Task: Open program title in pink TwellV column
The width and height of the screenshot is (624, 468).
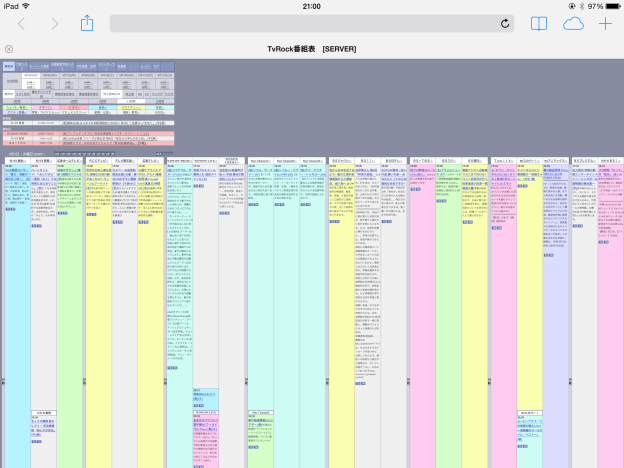Action: (504, 177)
